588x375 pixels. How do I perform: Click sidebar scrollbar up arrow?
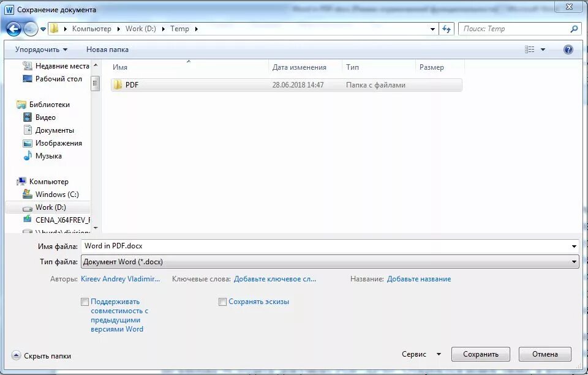click(96, 65)
